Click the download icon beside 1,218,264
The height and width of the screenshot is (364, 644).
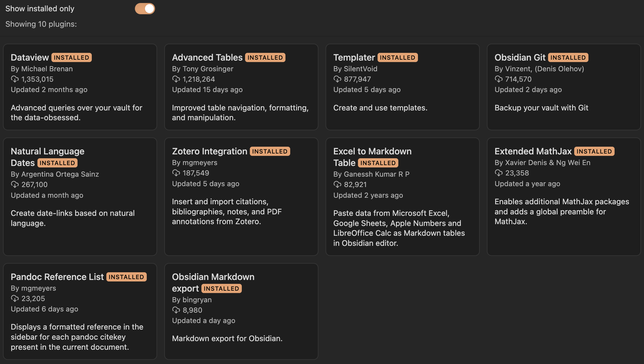(x=176, y=79)
